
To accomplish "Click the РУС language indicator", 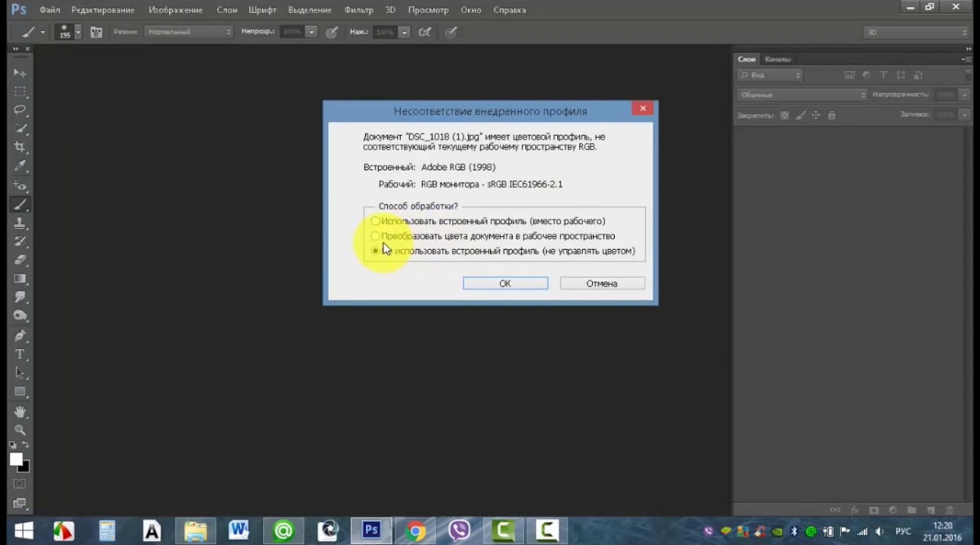I will [x=902, y=531].
